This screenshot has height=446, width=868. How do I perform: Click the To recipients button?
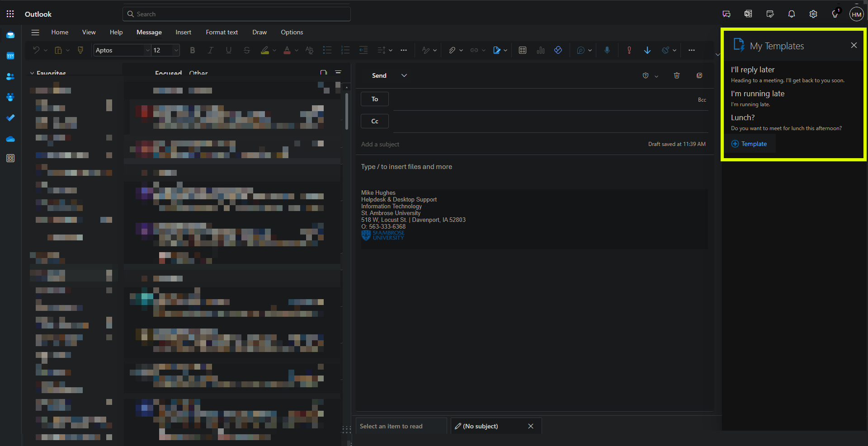[375, 99]
